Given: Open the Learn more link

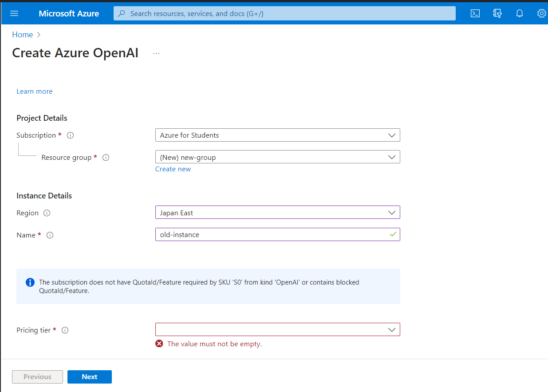Looking at the screenshot, I should pyautogui.click(x=34, y=91).
